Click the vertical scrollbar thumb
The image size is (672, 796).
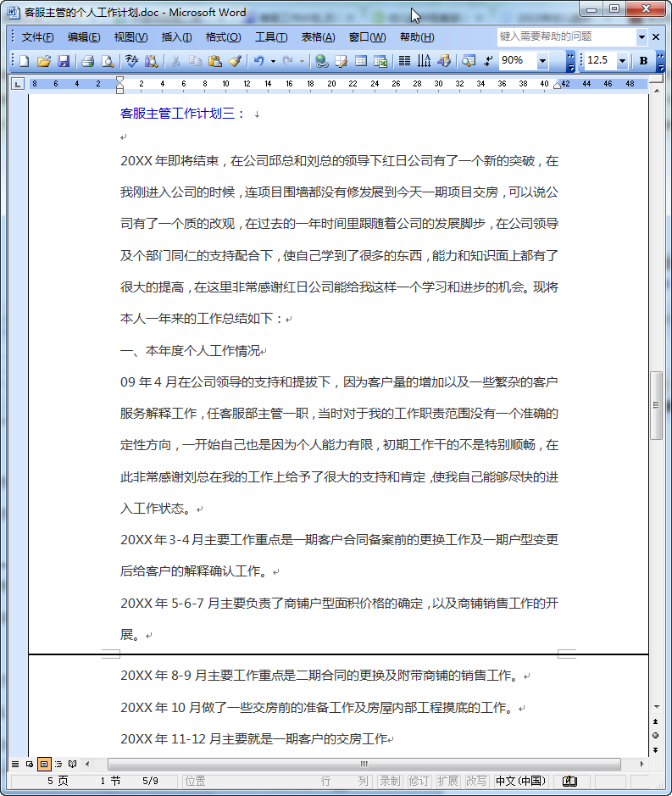tap(656, 405)
